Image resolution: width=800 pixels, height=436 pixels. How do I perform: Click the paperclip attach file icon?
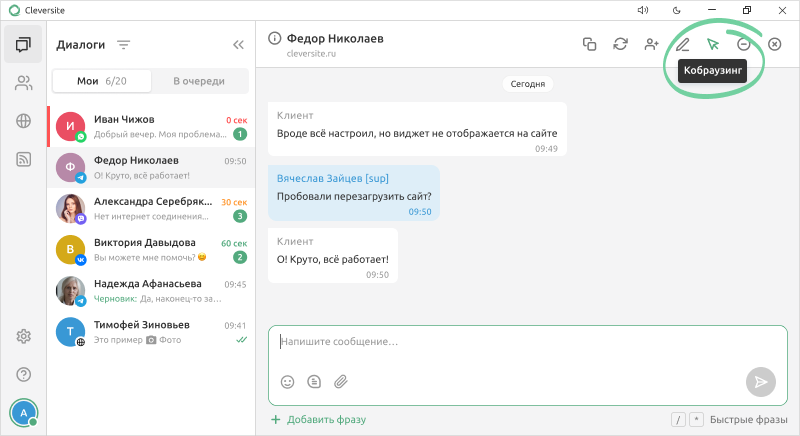tap(340, 381)
